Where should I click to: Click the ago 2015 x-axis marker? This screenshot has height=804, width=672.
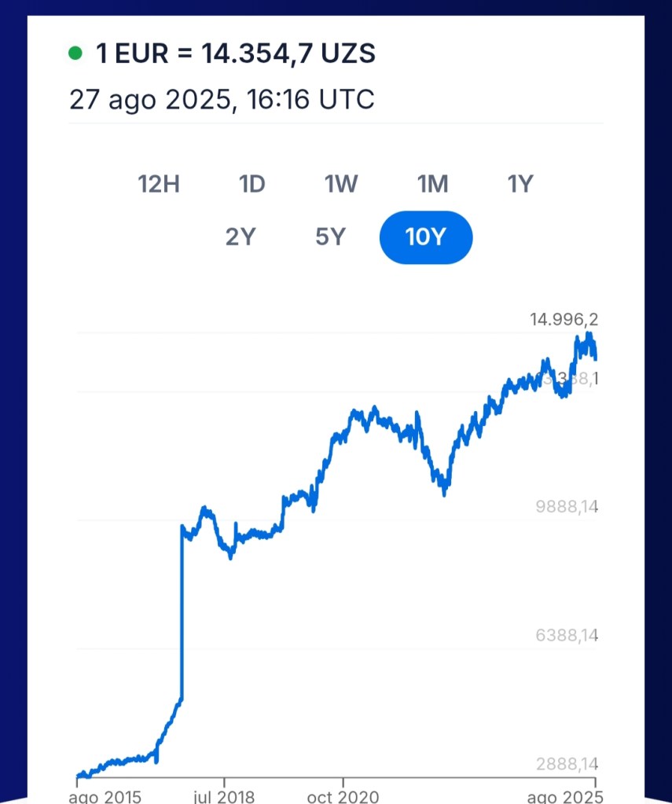(x=105, y=796)
